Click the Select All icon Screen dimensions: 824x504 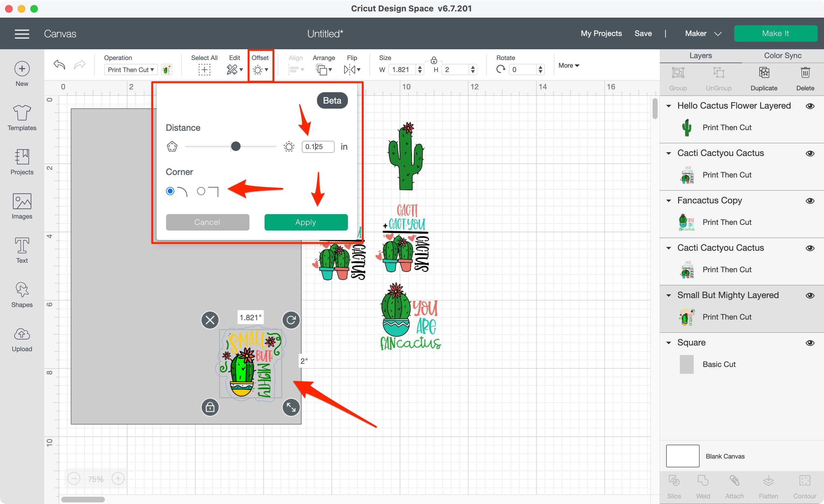click(204, 69)
